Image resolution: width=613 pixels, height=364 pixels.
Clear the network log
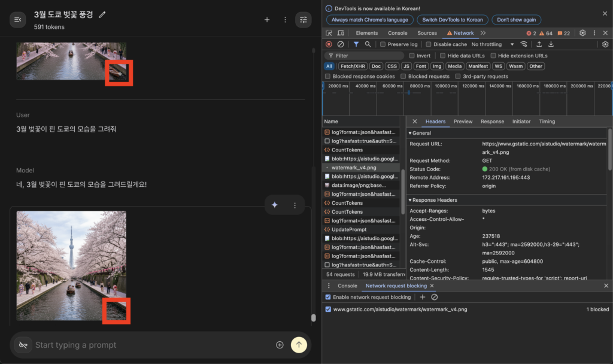[341, 44]
